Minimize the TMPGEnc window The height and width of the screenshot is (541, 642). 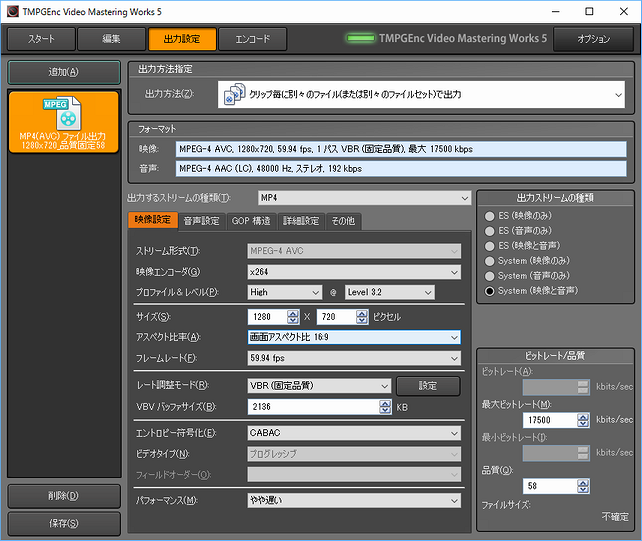[556, 11]
